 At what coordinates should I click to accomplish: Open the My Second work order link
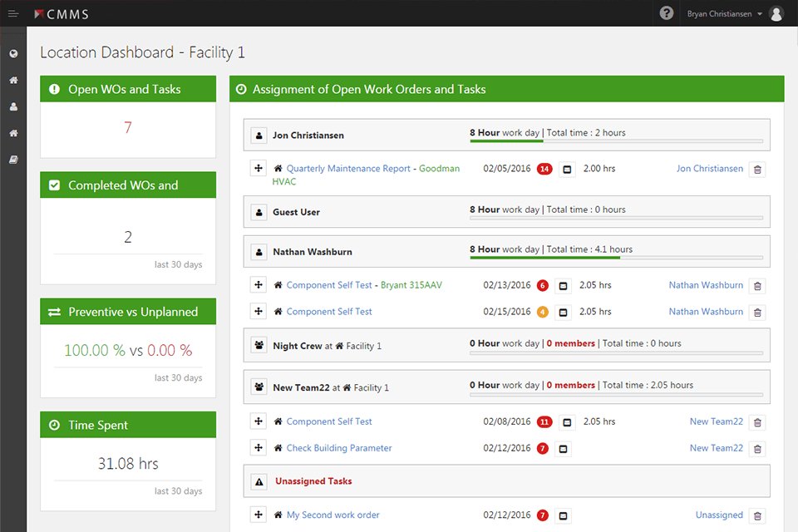332,515
